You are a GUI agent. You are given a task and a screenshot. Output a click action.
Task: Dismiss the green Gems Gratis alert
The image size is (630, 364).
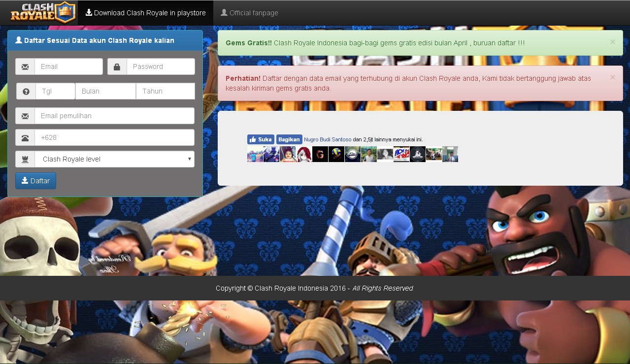click(613, 42)
